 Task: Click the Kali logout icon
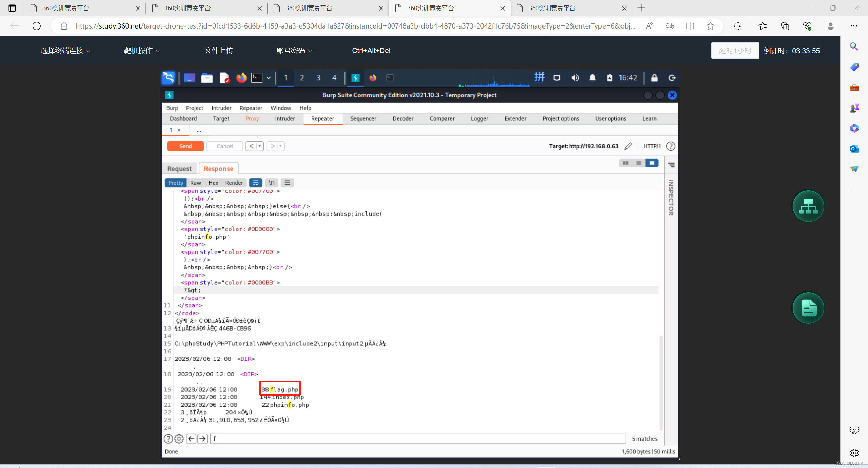pyautogui.click(x=672, y=78)
